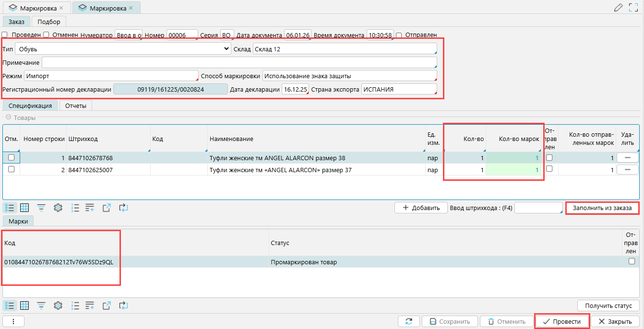The height and width of the screenshot is (329, 644).
Task: Click the Заполнить из заказа button
Action: click(602, 208)
